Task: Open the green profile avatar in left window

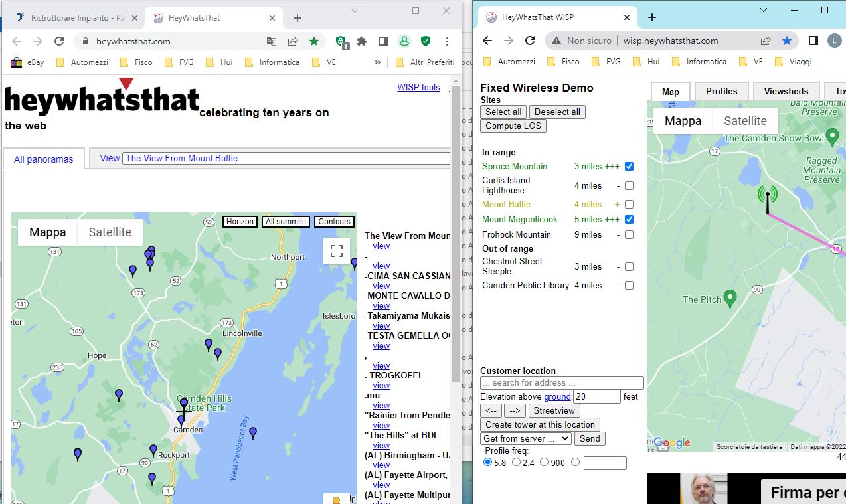Action: pyautogui.click(x=404, y=41)
